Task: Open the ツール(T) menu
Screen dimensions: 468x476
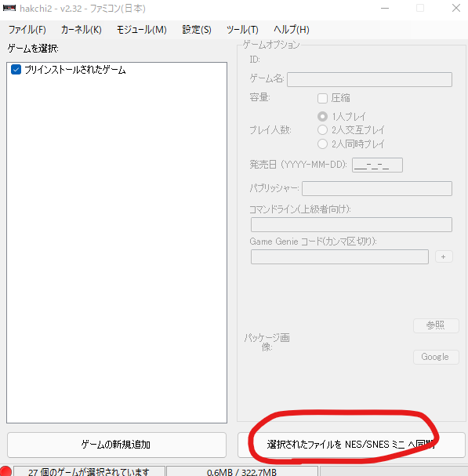Action: click(242, 30)
